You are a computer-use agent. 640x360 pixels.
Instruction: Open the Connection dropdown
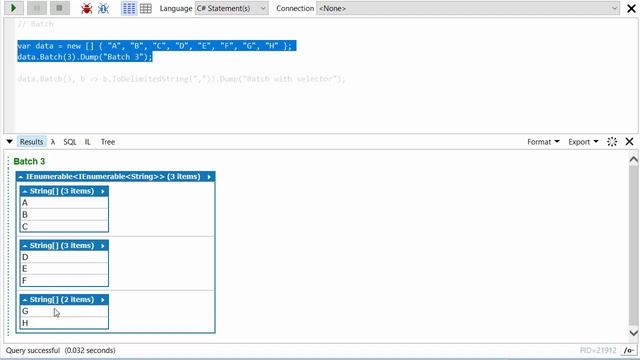coord(468,9)
